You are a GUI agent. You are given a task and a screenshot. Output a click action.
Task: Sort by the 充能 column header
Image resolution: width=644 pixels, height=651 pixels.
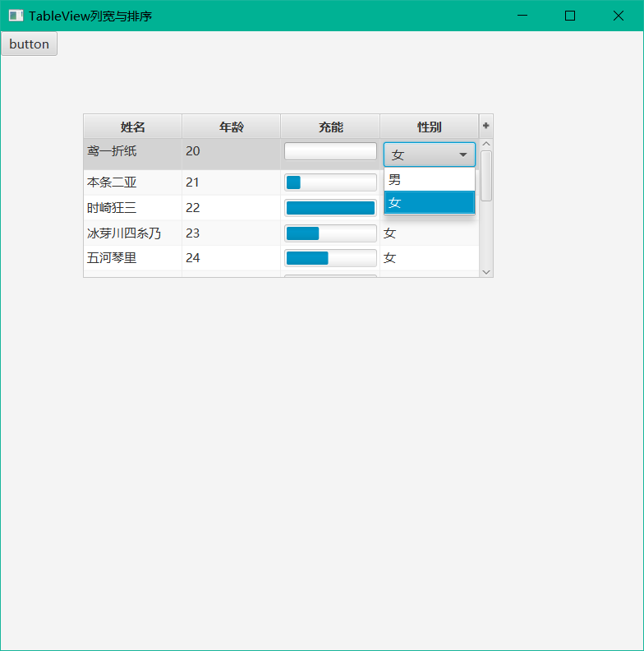330,127
